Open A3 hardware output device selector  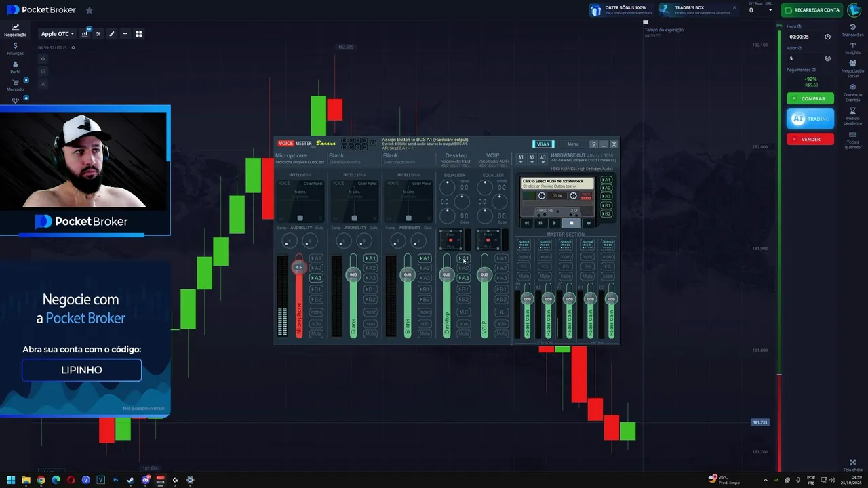click(542, 158)
